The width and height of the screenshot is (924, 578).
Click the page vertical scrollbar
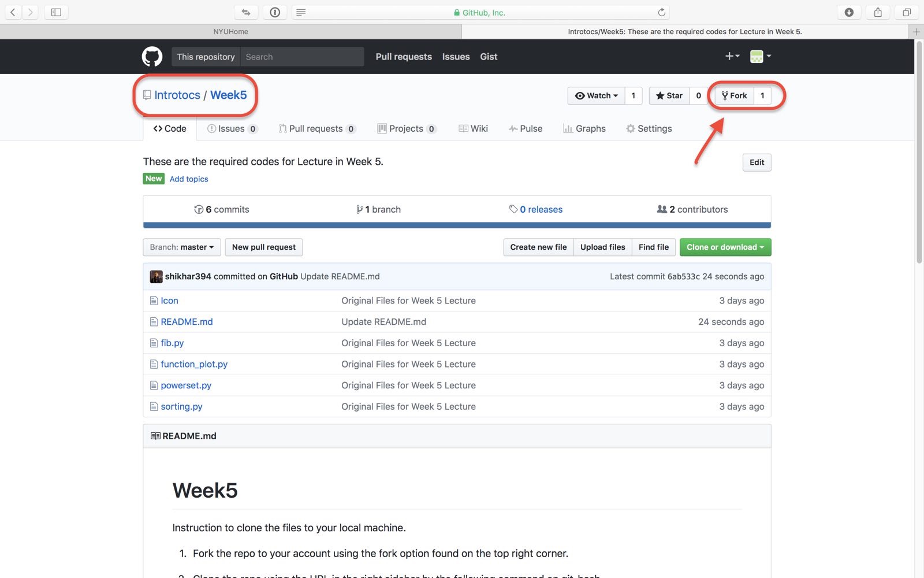point(919,153)
